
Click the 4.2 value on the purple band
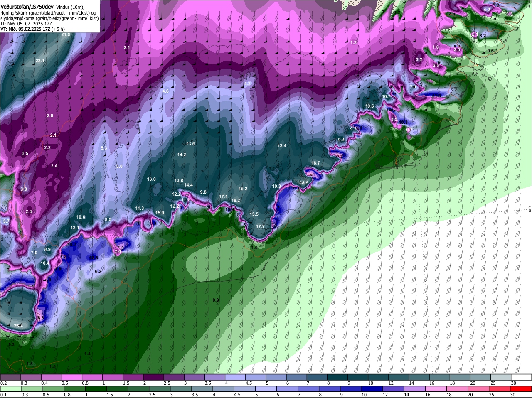[248, 84]
